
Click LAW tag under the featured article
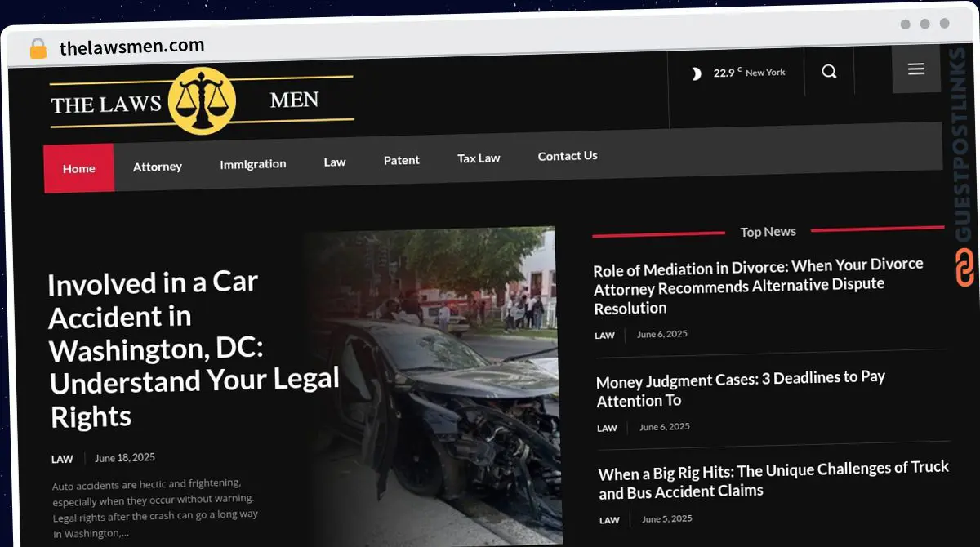click(x=62, y=459)
